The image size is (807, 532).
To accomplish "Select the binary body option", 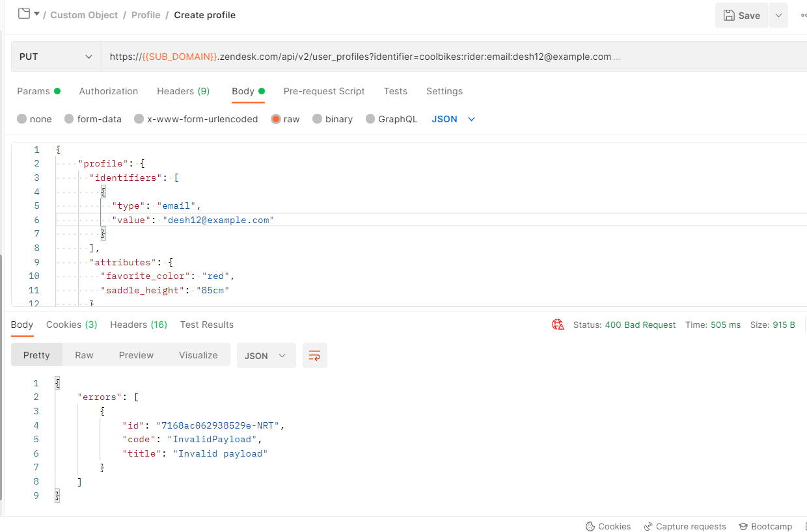I will tap(318, 119).
